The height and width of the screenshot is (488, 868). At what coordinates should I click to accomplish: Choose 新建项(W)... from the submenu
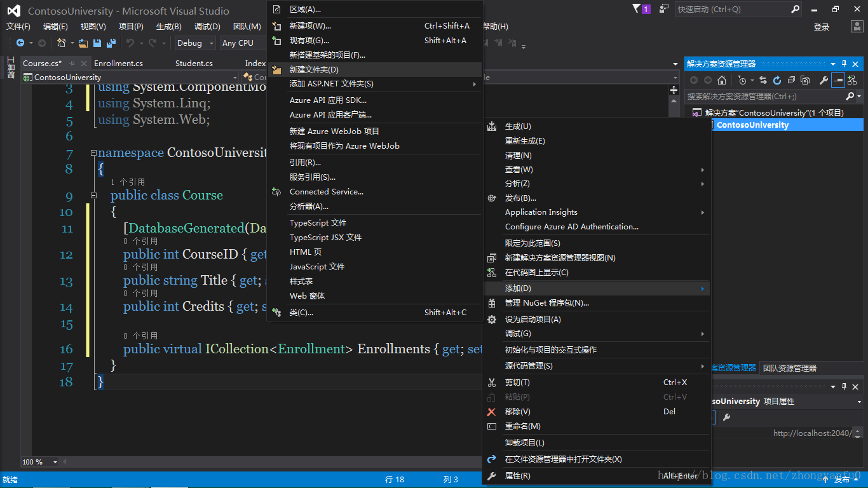[375, 25]
